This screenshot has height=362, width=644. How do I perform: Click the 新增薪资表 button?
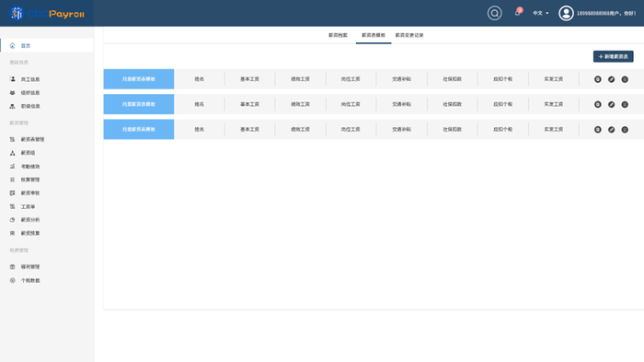(614, 56)
